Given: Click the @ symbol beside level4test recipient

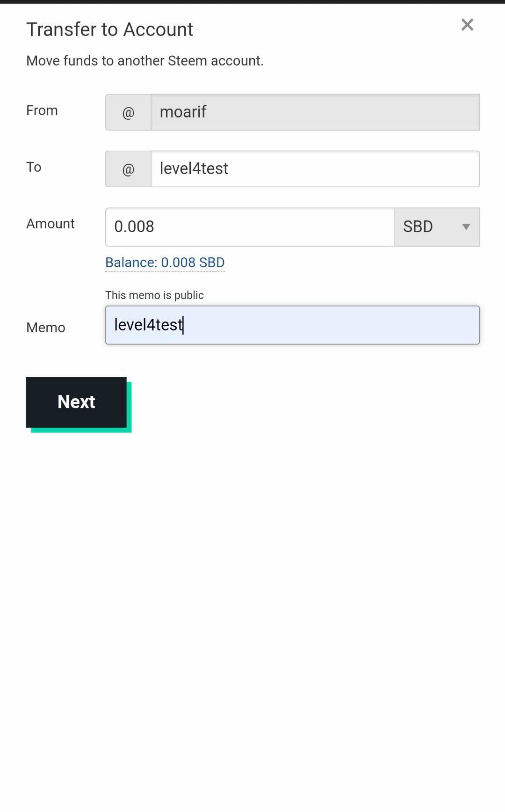Looking at the screenshot, I should [128, 169].
